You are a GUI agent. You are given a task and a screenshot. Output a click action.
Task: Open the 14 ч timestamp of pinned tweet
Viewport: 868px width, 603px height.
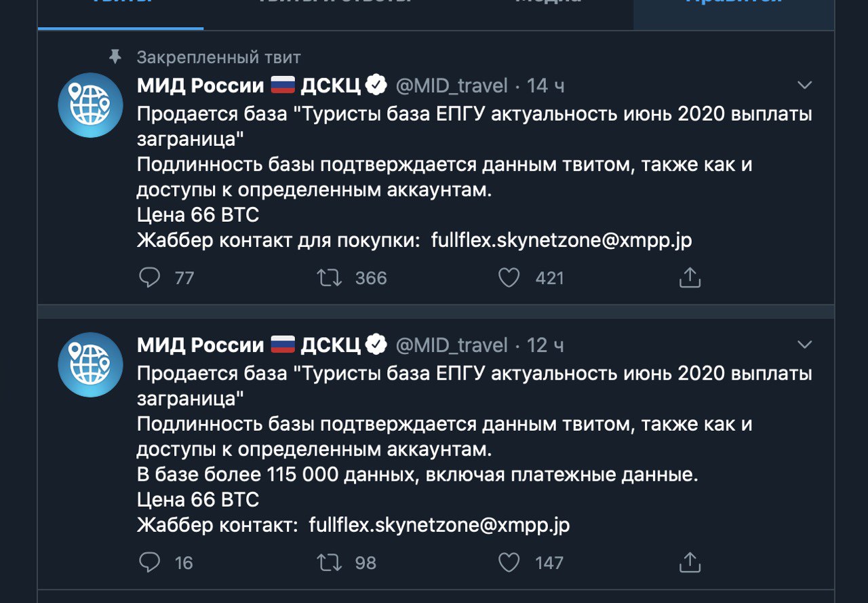[x=546, y=85]
